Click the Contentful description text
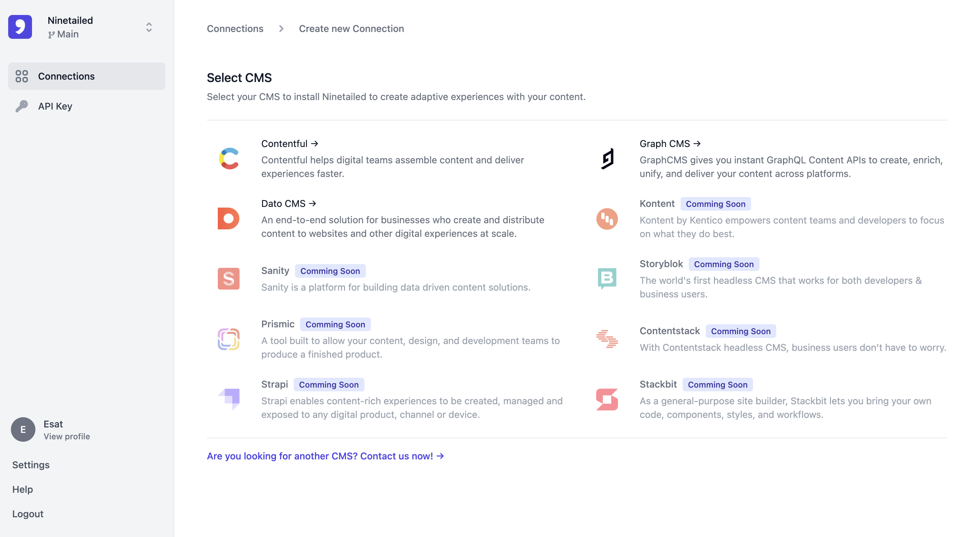The width and height of the screenshot is (980, 537). point(393,167)
